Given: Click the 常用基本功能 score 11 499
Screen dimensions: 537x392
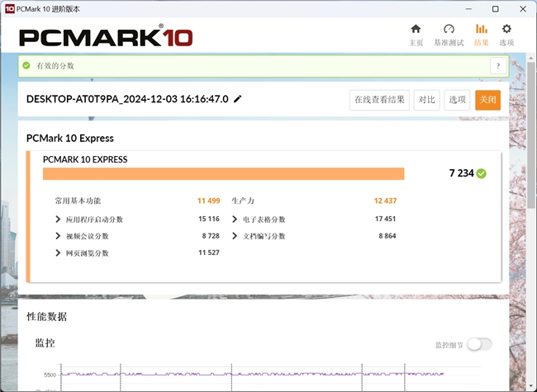Looking at the screenshot, I should 208,201.
